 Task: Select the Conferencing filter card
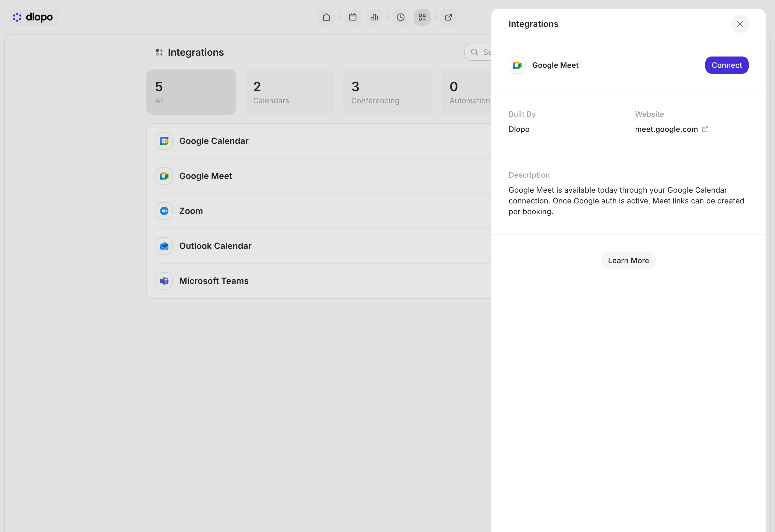click(x=387, y=92)
